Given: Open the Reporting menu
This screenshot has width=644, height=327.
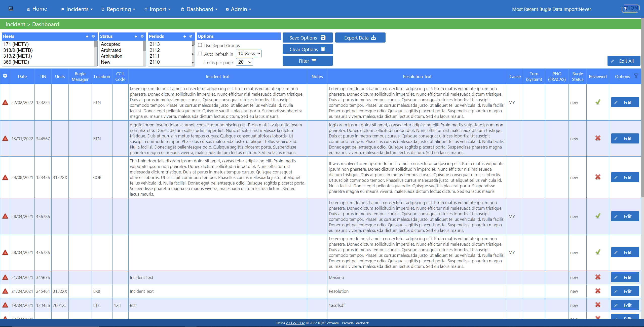Looking at the screenshot, I should click(x=118, y=9).
